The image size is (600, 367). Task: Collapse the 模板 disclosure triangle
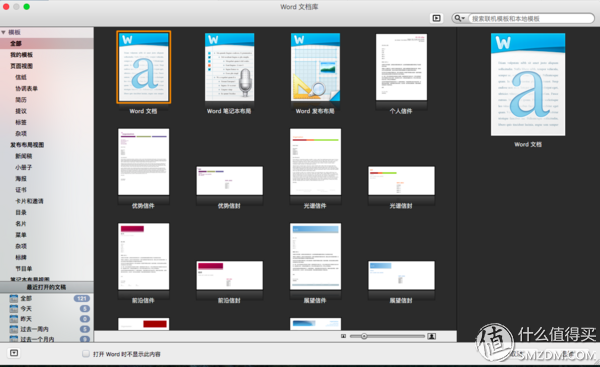click(3, 33)
